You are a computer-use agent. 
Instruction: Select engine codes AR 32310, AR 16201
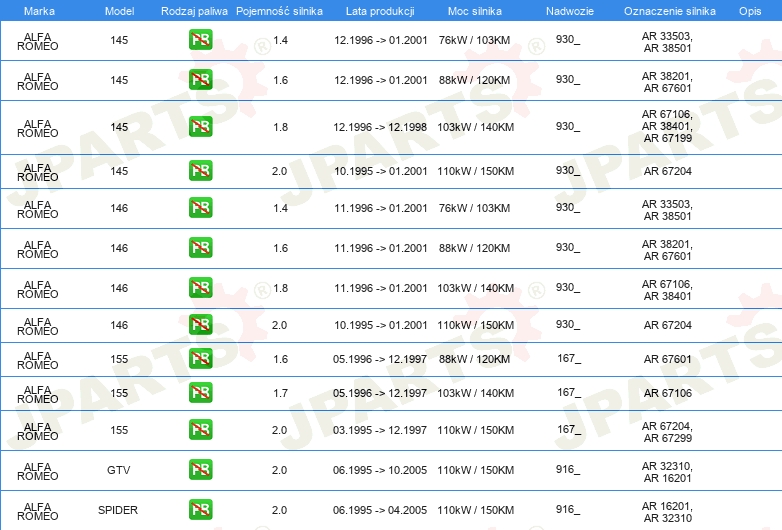(667, 472)
